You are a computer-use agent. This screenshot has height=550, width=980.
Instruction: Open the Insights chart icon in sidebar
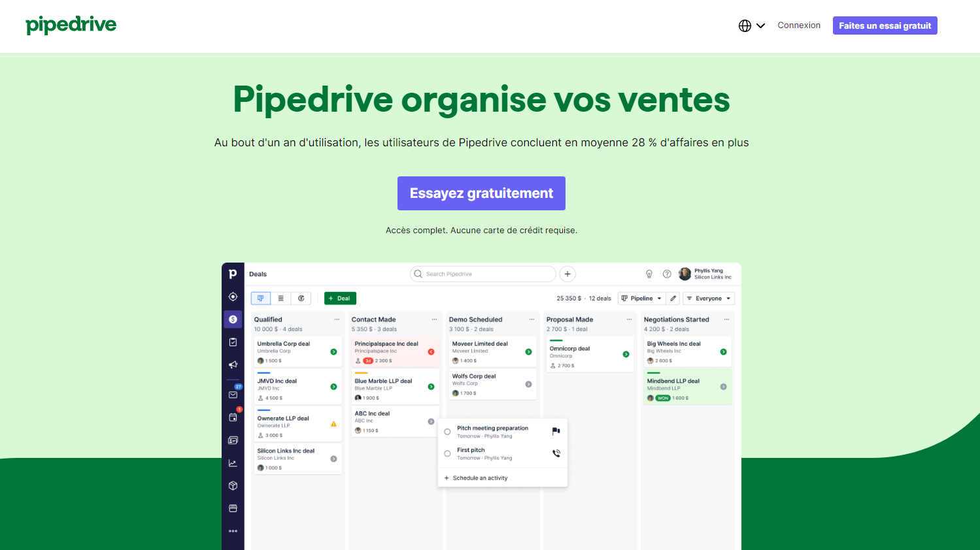233,463
